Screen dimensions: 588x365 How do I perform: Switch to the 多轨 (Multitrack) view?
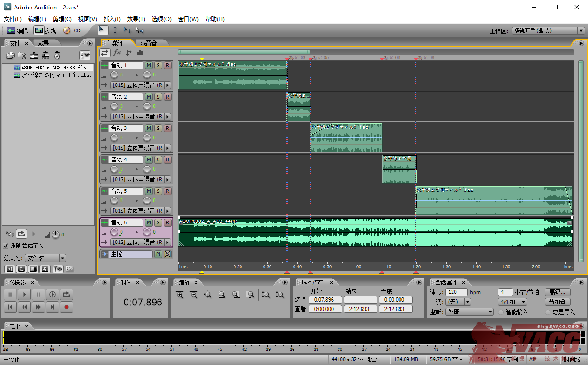(45, 30)
